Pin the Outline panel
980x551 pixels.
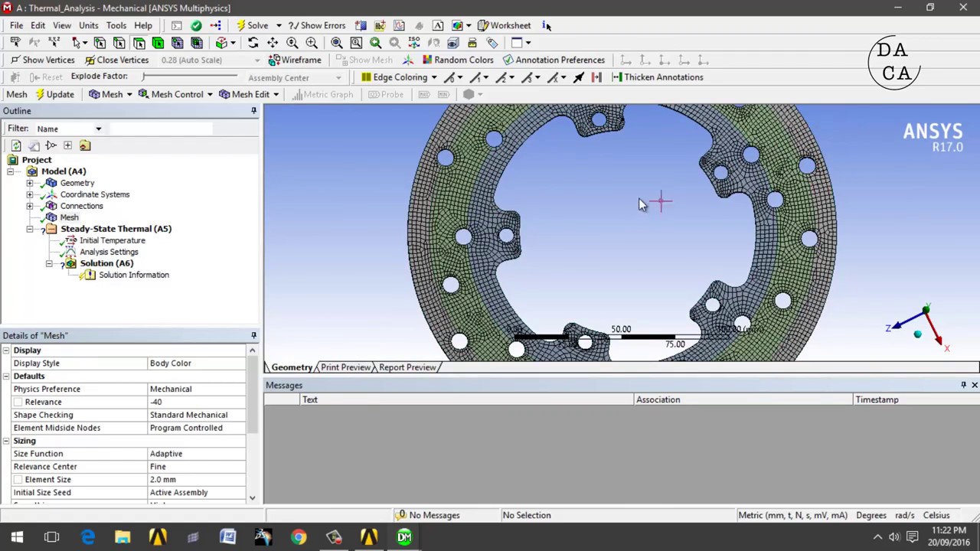[x=253, y=111]
